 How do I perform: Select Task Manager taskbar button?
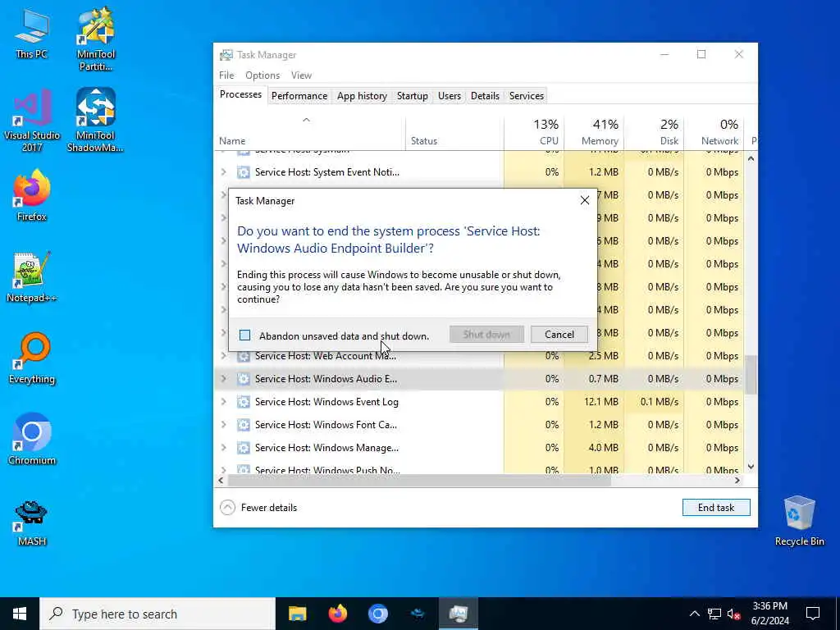pyautogui.click(x=459, y=614)
